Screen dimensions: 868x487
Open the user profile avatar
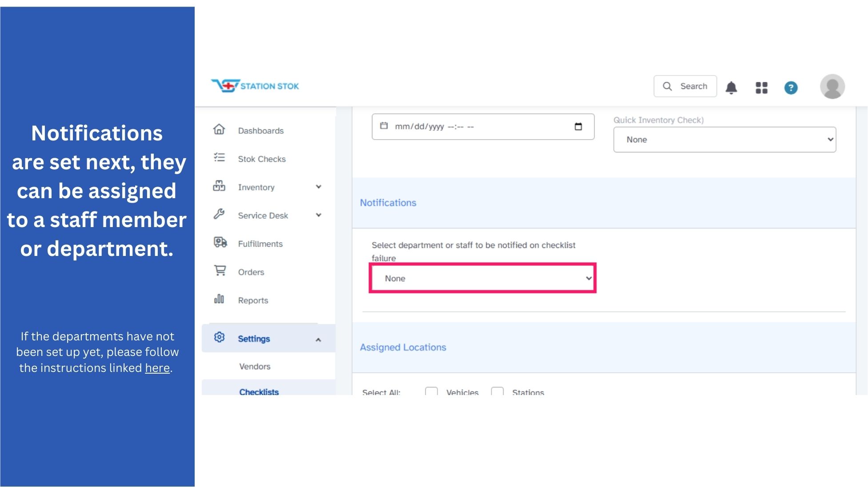click(x=832, y=86)
